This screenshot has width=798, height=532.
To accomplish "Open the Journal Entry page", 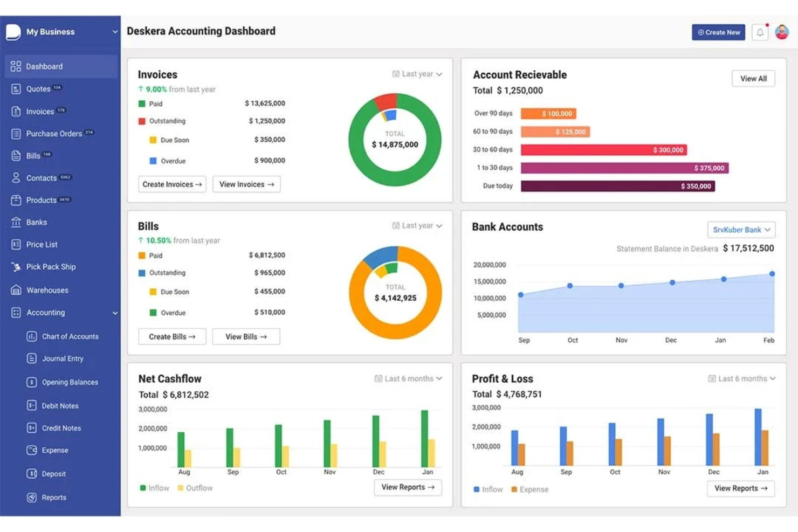I will (x=63, y=358).
